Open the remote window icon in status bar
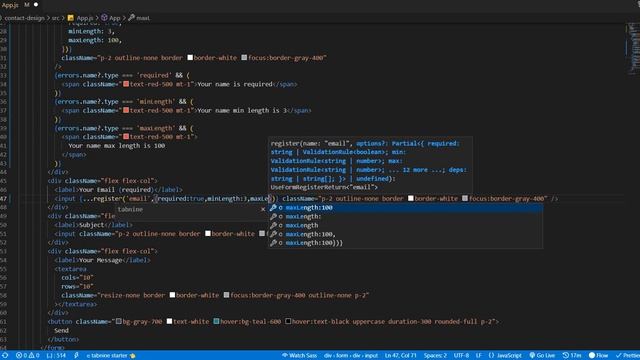 tap(4, 355)
